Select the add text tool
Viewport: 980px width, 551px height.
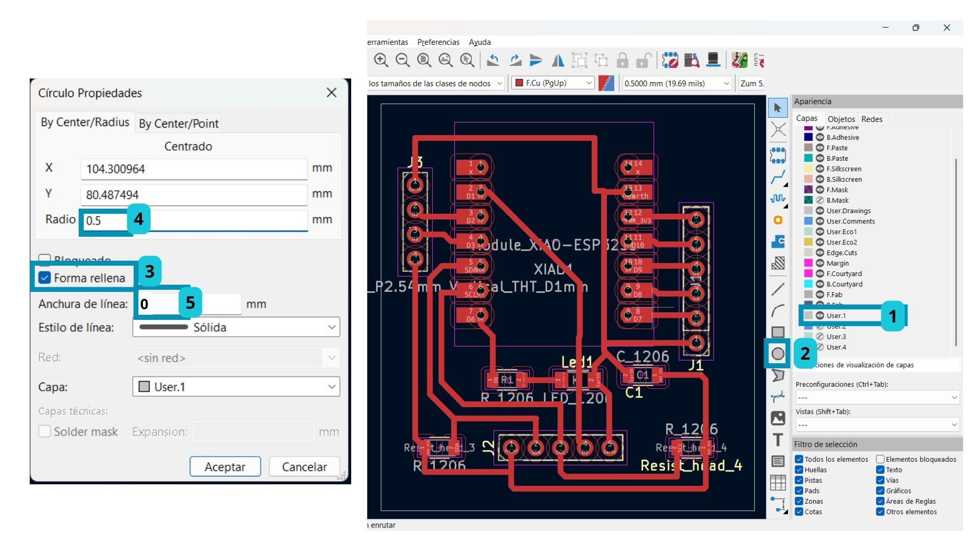[777, 439]
